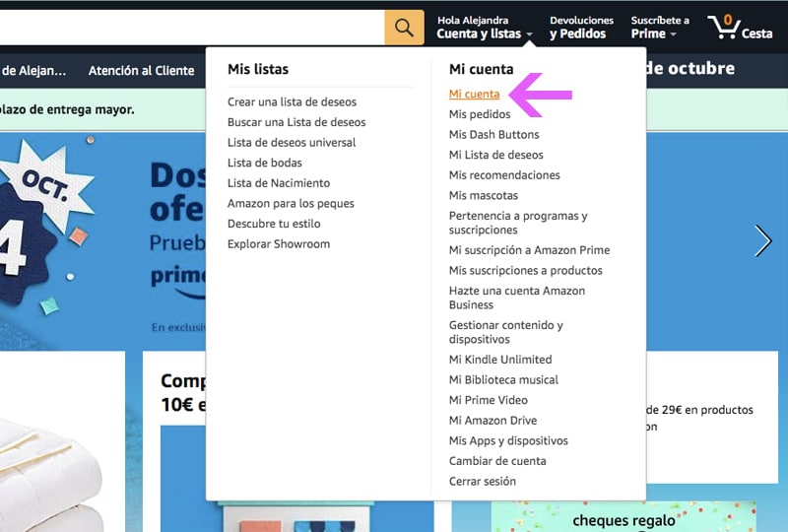View Mis recomendaciones

[x=504, y=175]
